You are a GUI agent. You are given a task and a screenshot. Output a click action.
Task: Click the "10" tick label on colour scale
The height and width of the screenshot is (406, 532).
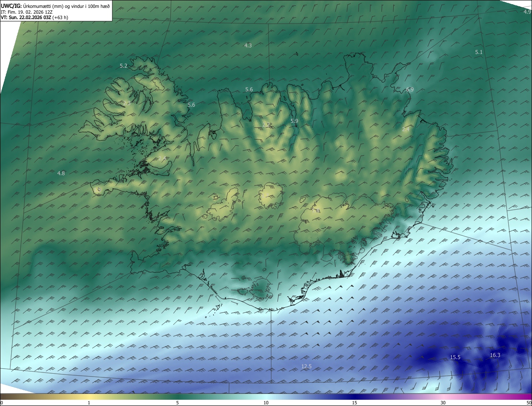pyautogui.click(x=266, y=403)
